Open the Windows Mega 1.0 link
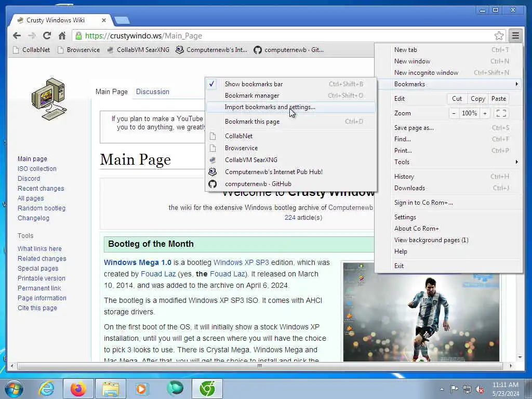This screenshot has height=399, width=532. coord(137,262)
